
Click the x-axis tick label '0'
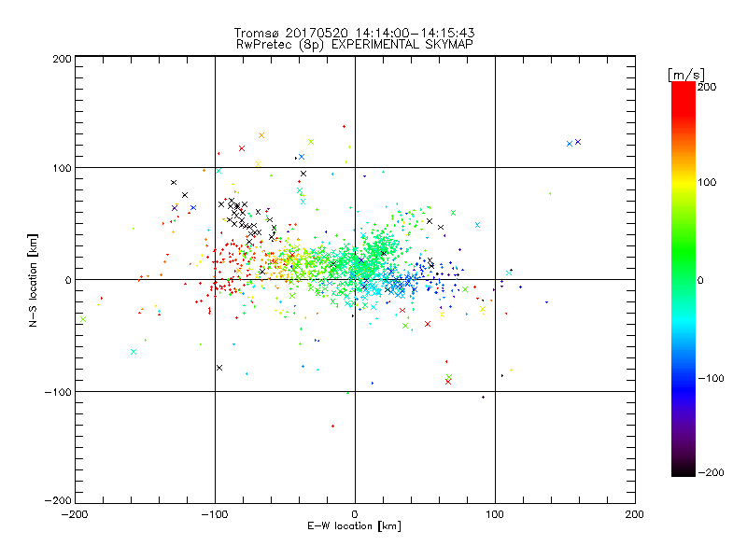coord(355,514)
